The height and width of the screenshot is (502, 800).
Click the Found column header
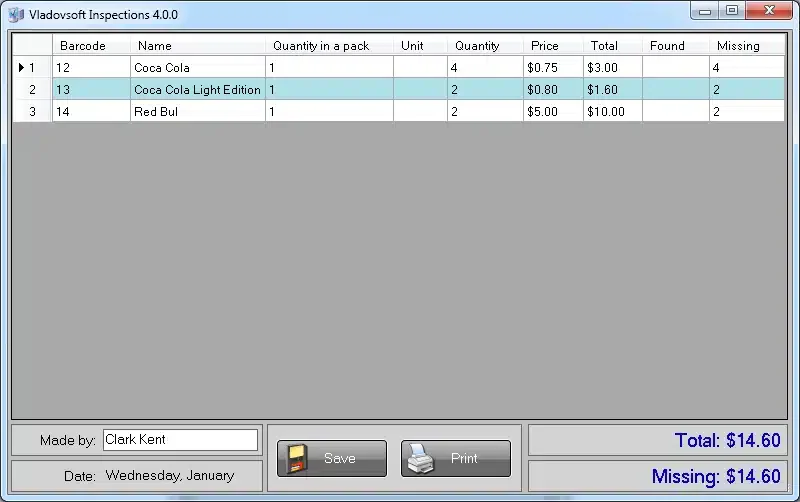tap(676, 45)
